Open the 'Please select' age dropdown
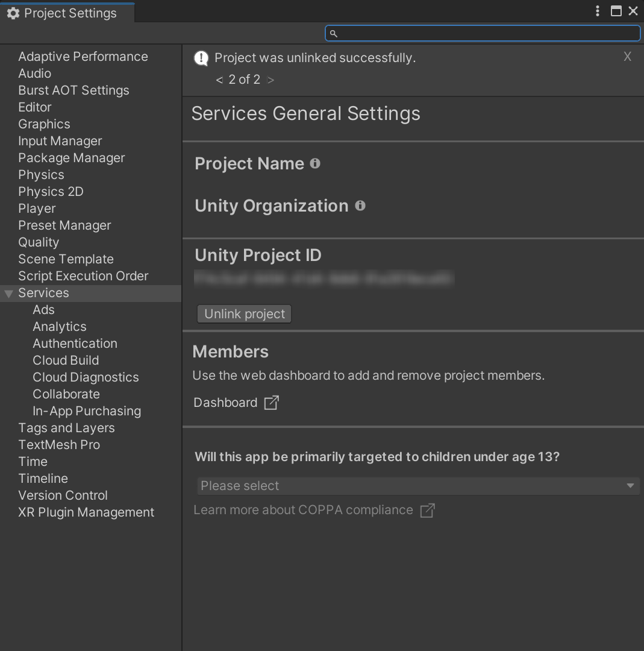Viewport: 644px width, 651px height. click(417, 486)
